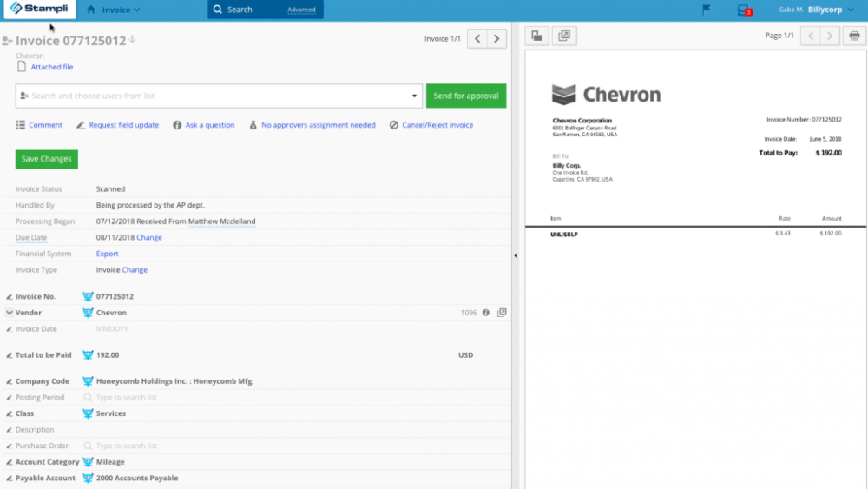Expand the Vendor row chevron
868x489 pixels.
(x=10, y=313)
